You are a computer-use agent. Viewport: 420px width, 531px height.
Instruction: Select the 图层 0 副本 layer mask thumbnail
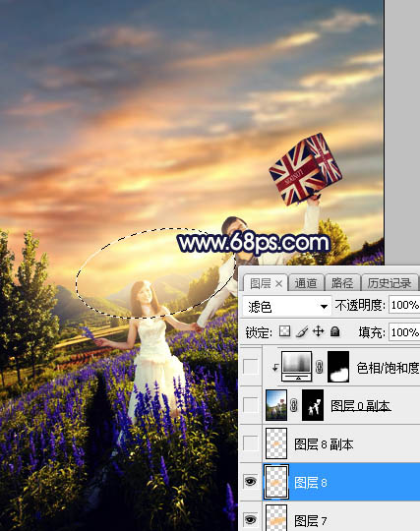(x=313, y=405)
